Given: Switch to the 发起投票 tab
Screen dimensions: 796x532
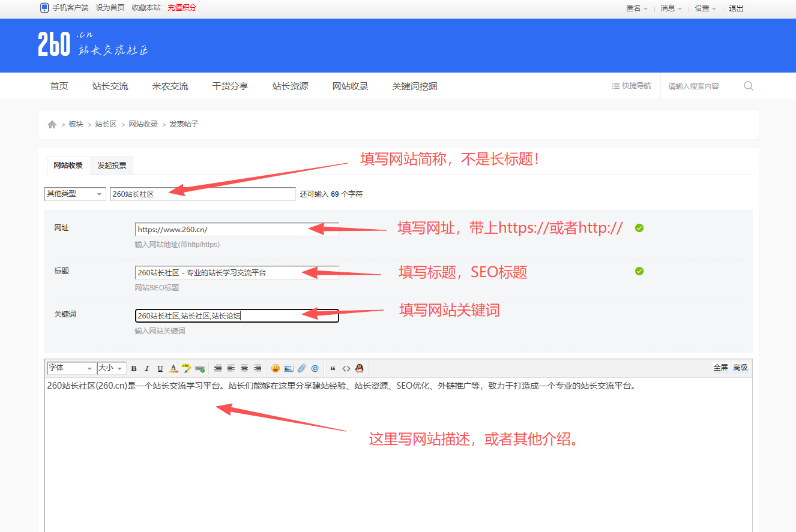Looking at the screenshot, I should tap(112, 165).
